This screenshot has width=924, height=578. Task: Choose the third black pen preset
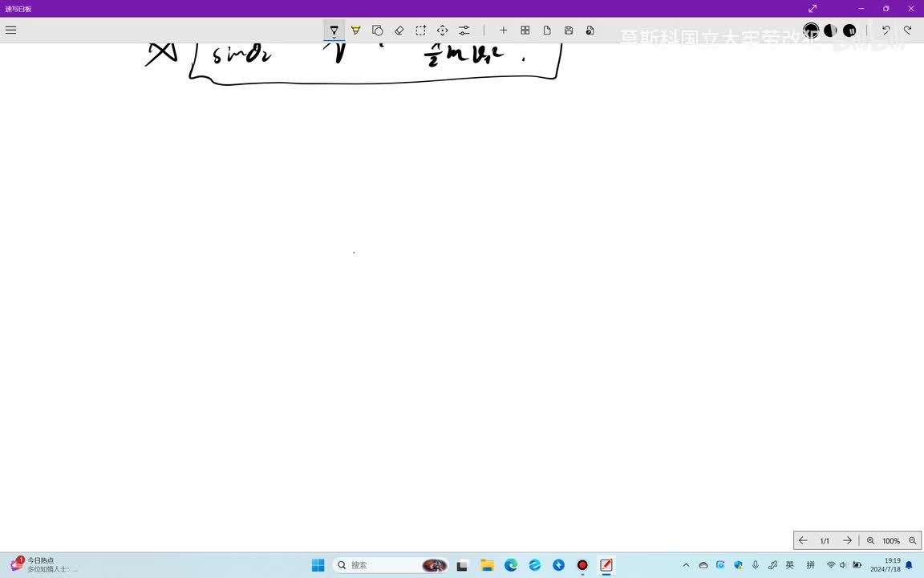[849, 30]
